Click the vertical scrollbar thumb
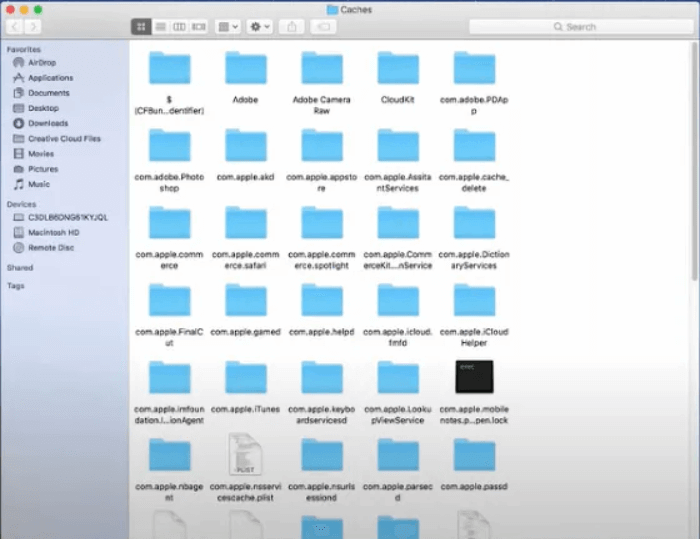 pos(694,162)
